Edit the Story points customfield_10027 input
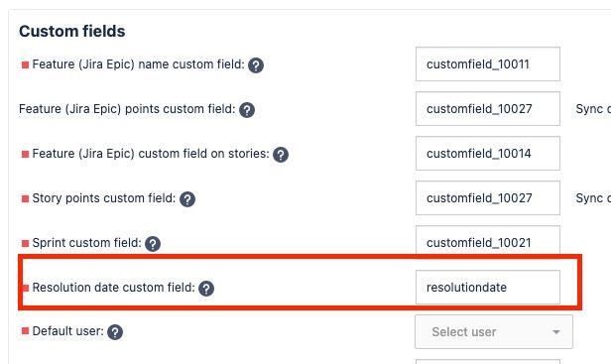The image size is (611, 364). (488, 198)
